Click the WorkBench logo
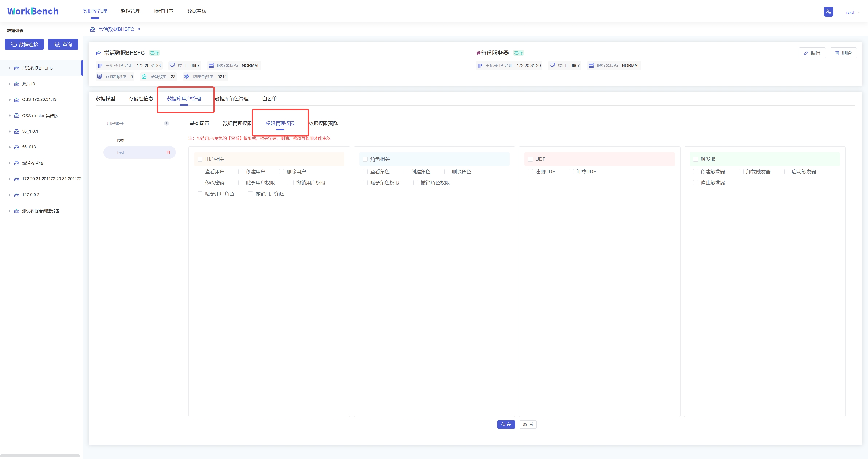This screenshot has width=868, height=459. [32, 11]
